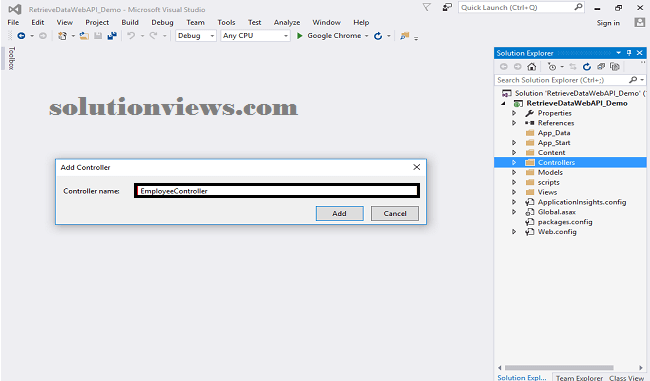Open the Debug menu
The width and height of the screenshot is (650, 381).
click(x=162, y=22)
